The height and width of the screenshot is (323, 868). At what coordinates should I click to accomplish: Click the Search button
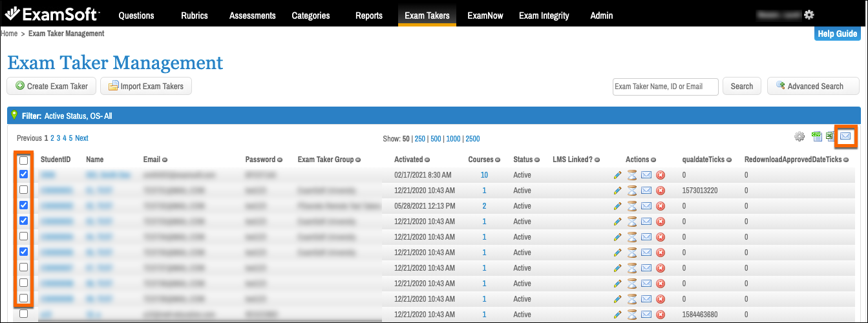coord(742,86)
